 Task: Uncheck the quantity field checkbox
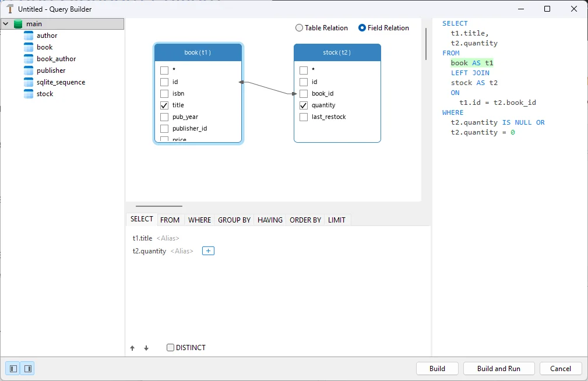(x=304, y=105)
